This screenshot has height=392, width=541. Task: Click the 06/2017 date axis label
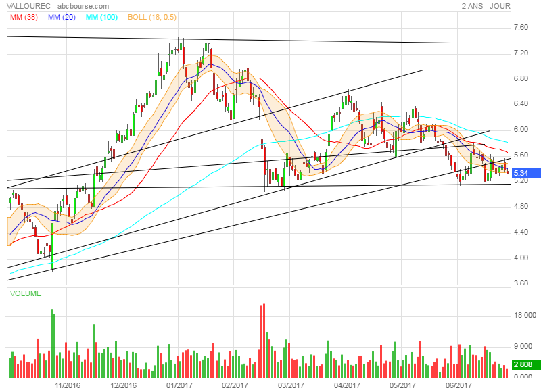coord(458,385)
